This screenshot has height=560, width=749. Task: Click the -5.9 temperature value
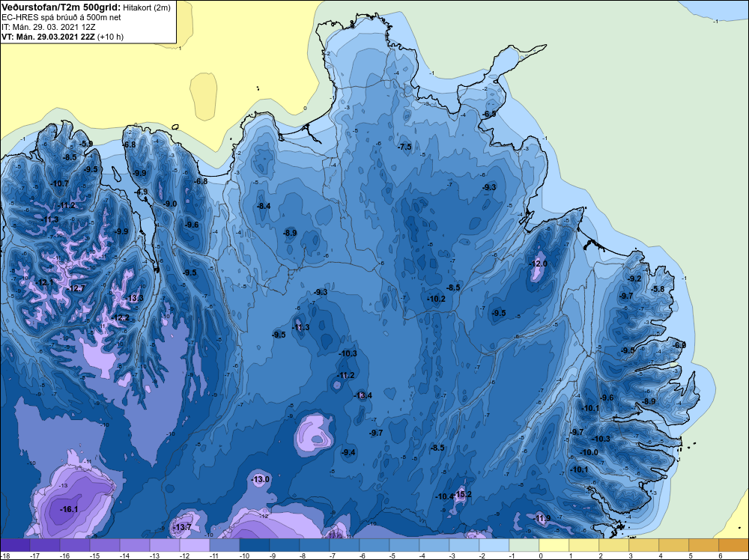pyautogui.click(x=86, y=144)
